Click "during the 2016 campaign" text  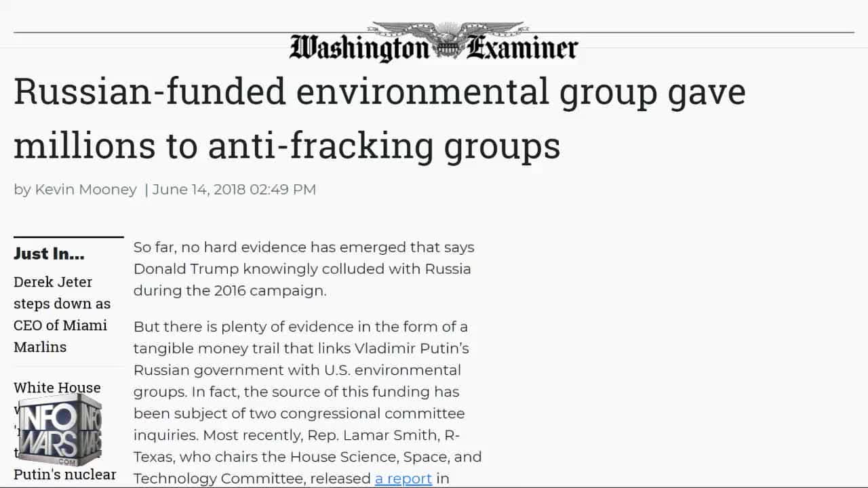pos(230,290)
